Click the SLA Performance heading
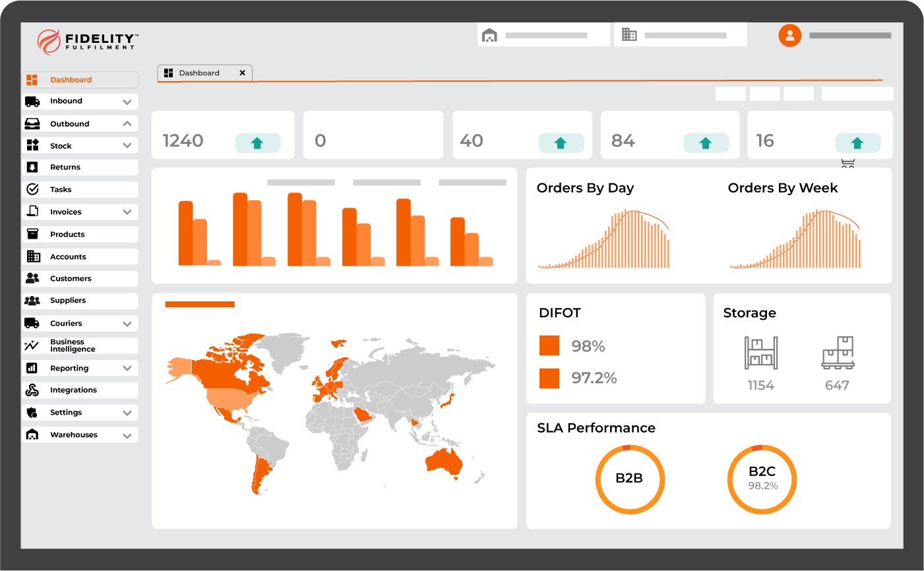924x571 pixels. coord(596,428)
